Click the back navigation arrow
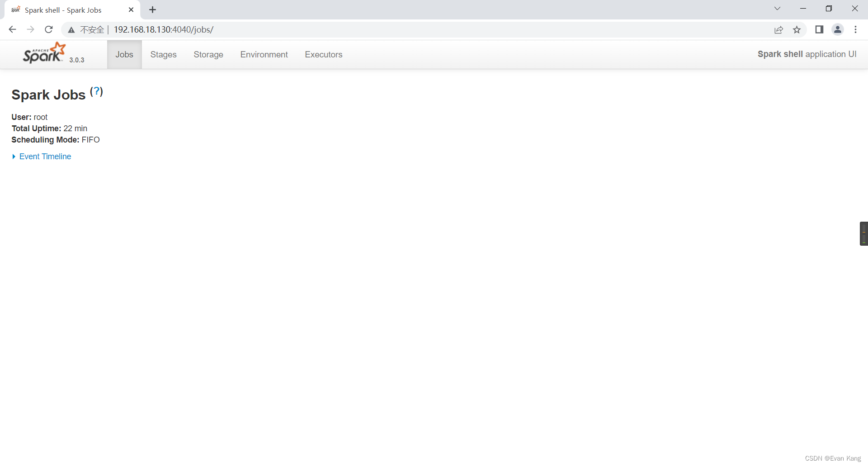 tap(12, 29)
